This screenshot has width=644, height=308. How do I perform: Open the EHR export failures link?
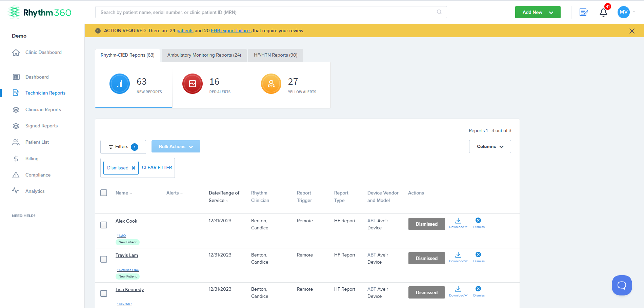(x=231, y=30)
